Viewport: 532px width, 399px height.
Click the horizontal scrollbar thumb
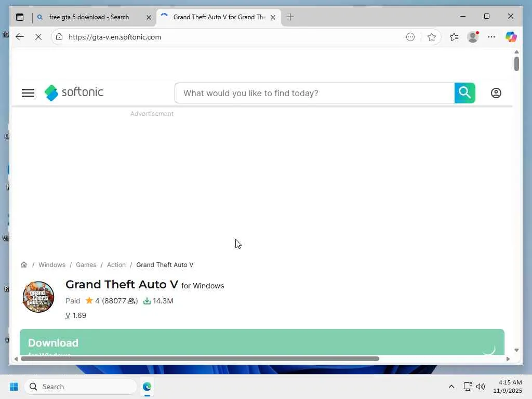click(x=200, y=358)
